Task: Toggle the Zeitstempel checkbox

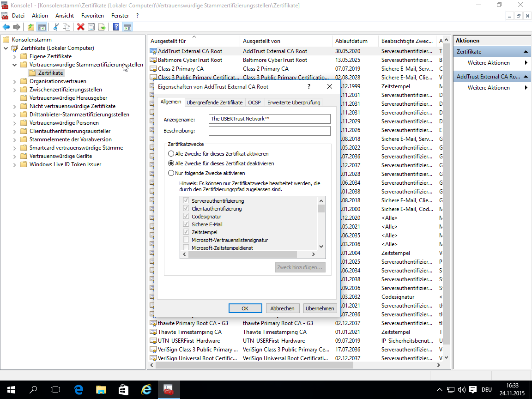Action: pos(186,232)
